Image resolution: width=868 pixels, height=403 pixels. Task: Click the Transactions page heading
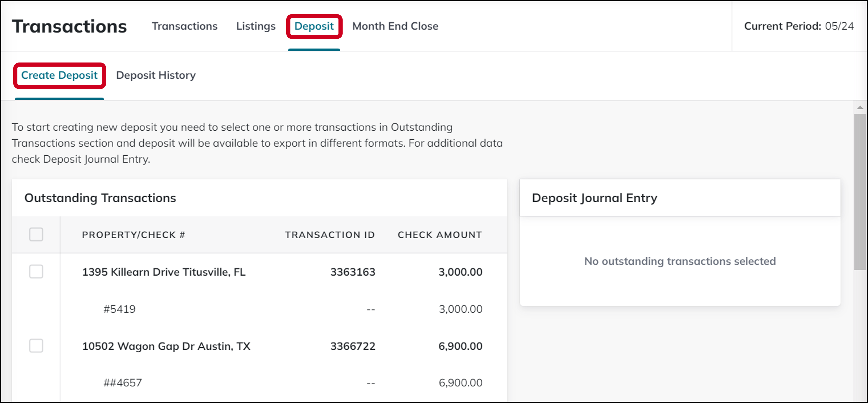(x=69, y=26)
